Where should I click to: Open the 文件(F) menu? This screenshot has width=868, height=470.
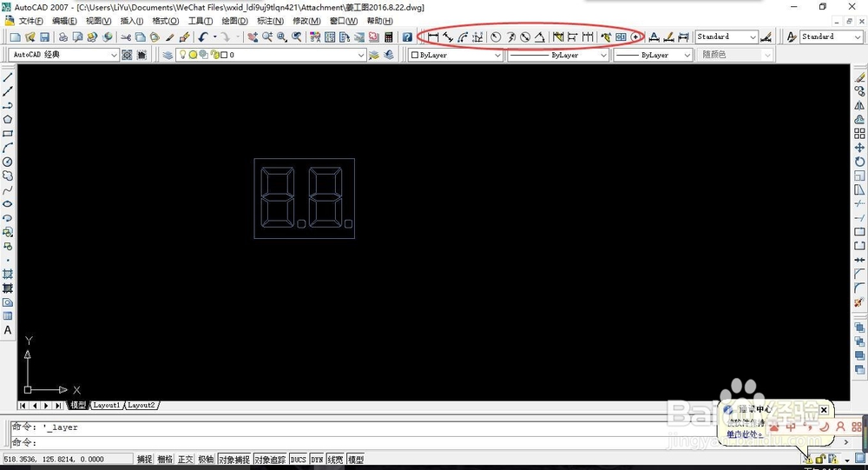point(31,21)
